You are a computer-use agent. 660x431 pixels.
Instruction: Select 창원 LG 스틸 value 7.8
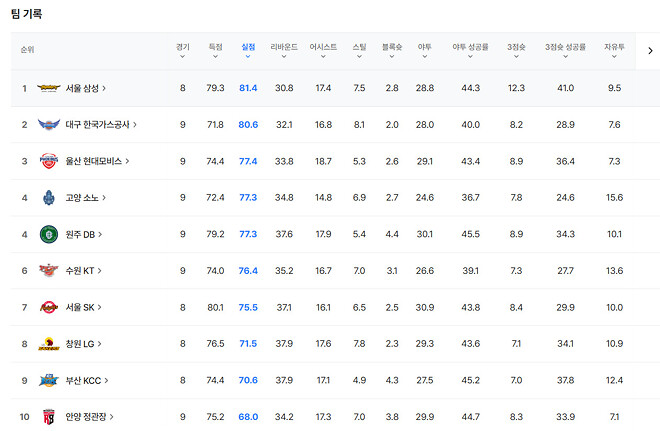359,344
